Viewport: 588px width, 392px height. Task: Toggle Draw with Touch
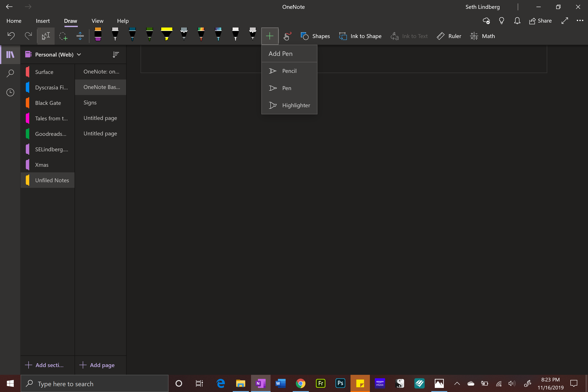pos(287,36)
